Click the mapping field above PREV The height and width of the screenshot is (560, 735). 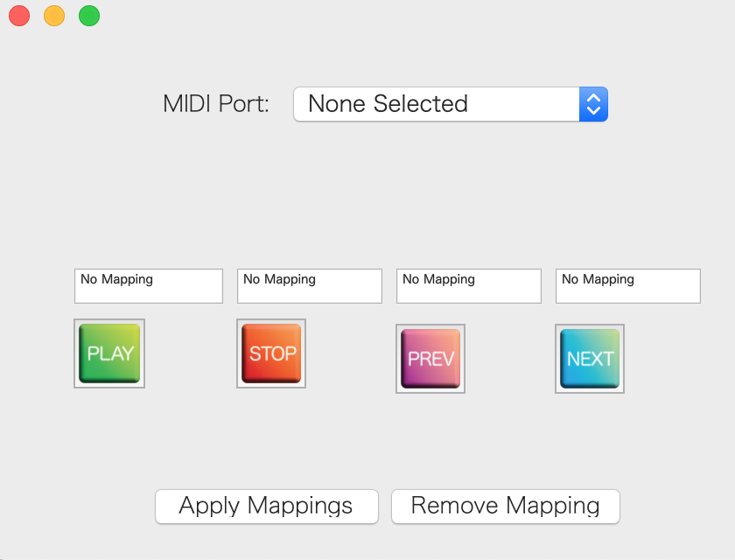pyautogui.click(x=469, y=286)
